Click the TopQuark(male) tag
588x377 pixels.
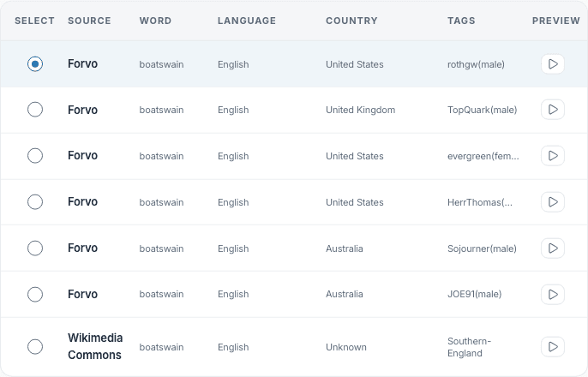pyautogui.click(x=483, y=110)
